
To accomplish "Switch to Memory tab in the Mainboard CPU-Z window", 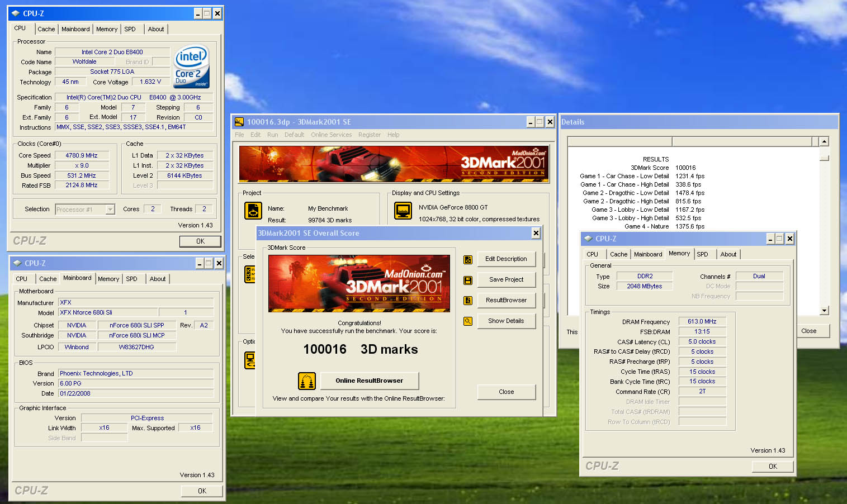I will pyautogui.click(x=108, y=279).
